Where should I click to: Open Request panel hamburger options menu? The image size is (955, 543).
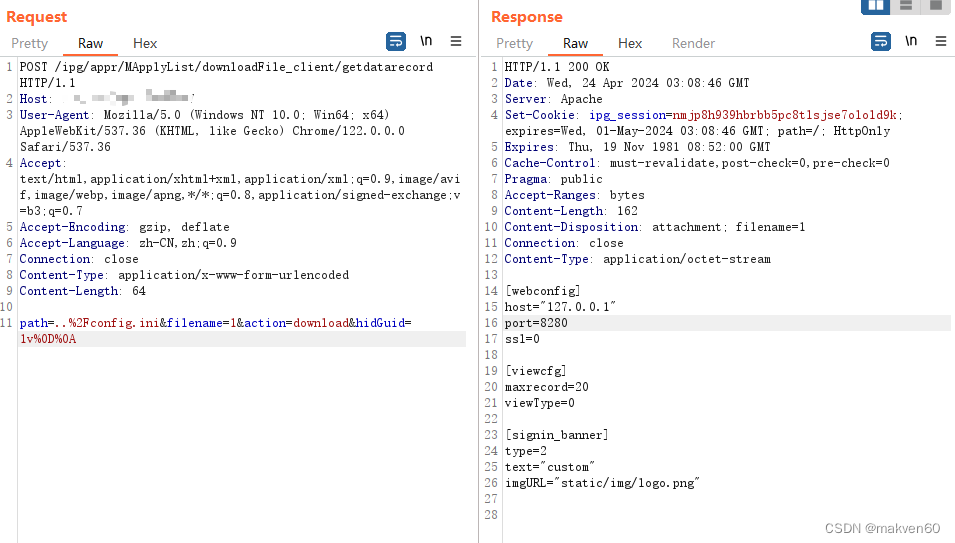tap(456, 41)
